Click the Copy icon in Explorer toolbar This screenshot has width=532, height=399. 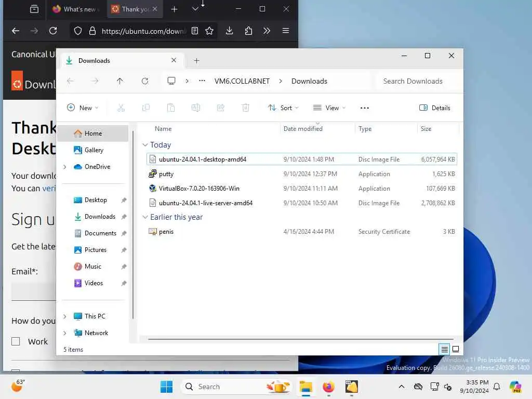pyautogui.click(x=146, y=108)
